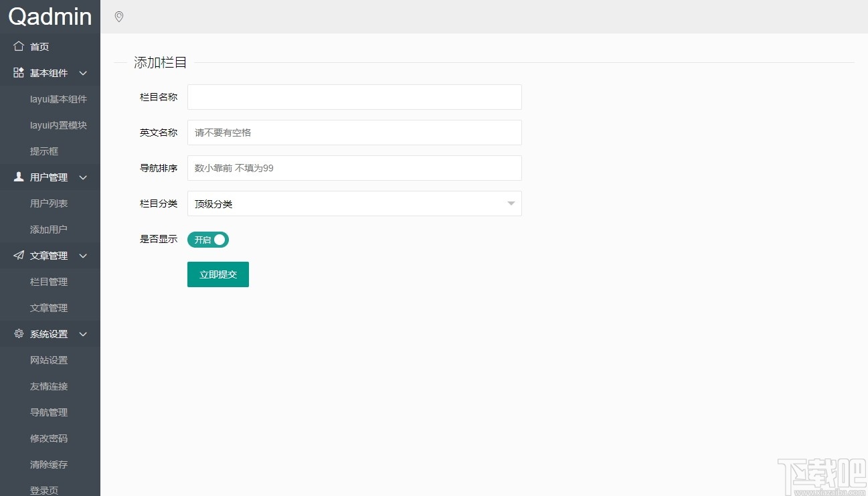
Task: Open the 栏目分类 dropdown showing 顶级分类
Action: (x=354, y=203)
